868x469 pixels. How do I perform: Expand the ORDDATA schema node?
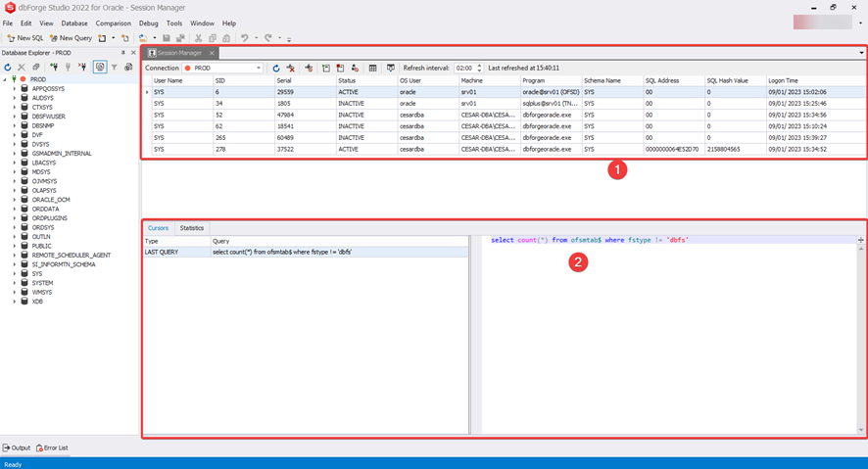(x=15, y=210)
